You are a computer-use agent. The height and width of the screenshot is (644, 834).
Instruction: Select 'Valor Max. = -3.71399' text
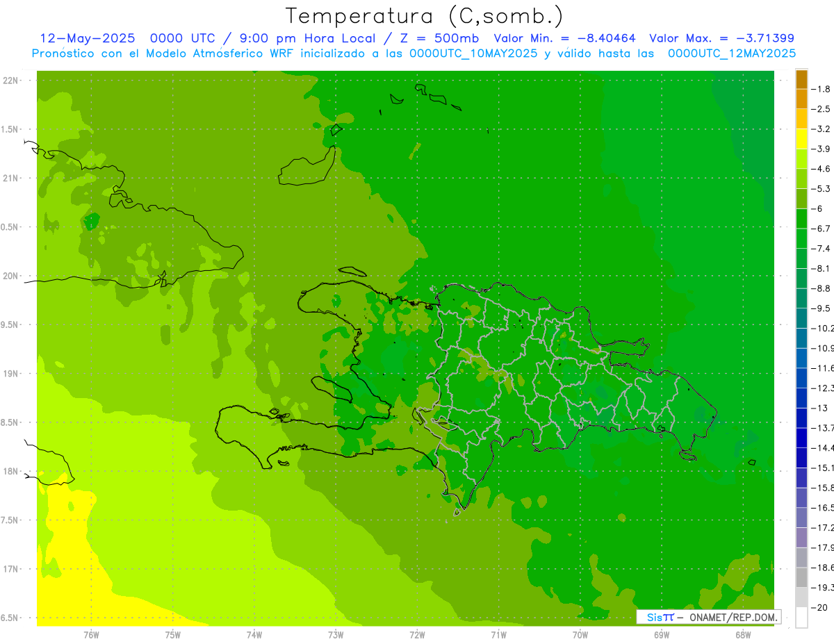click(x=721, y=38)
